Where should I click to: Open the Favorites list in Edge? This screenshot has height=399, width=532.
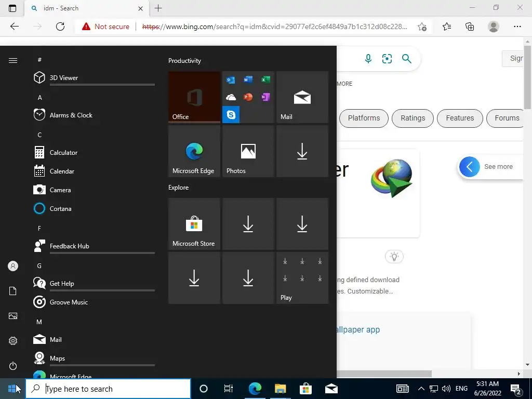pos(447,26)
